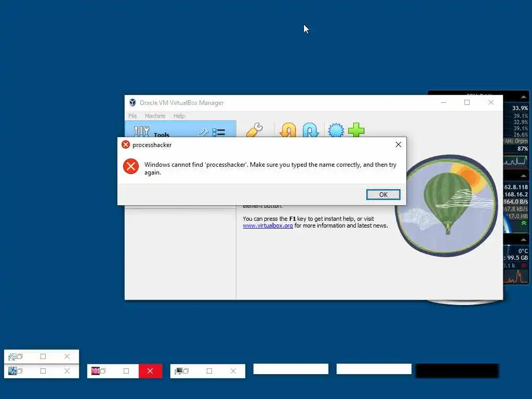Click the OBS minimized window icon
Screen dimensions: 532x399
[96, 371]
